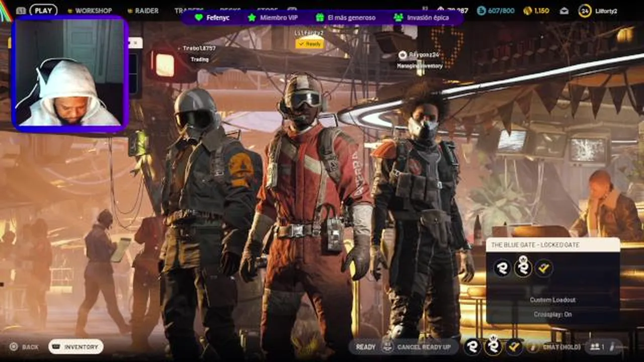Toggle Crossplay: On setting
644x362 pixels.
point(552,314)
